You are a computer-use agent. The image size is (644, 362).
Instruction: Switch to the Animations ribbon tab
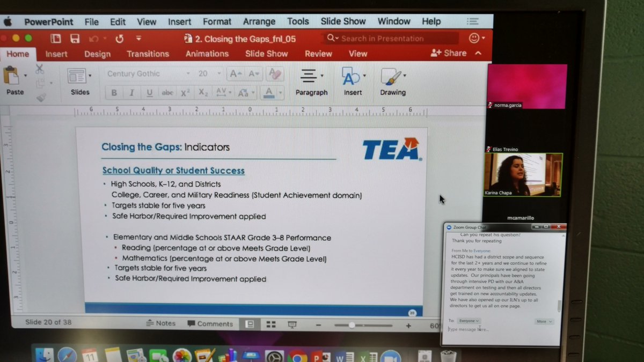pyautogui.click(x=207, y=54)
